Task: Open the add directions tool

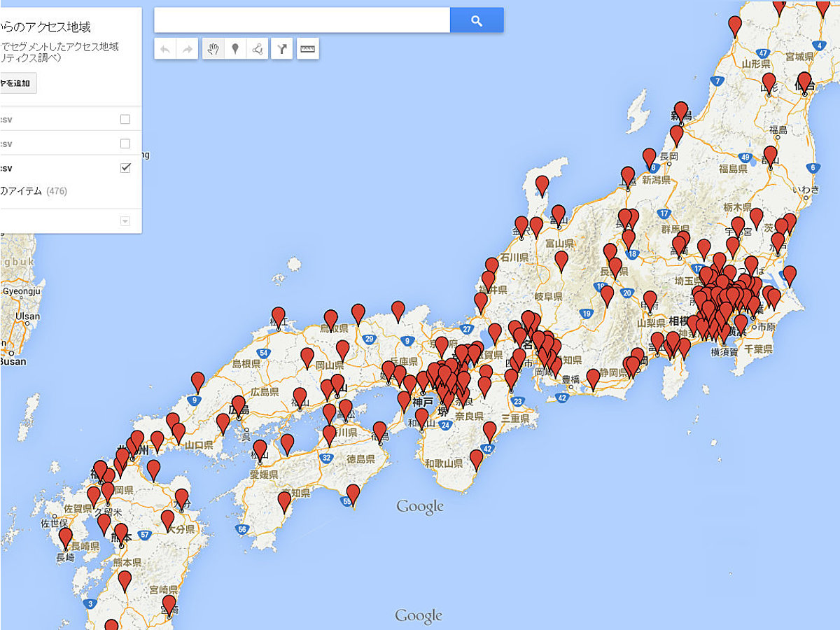Action: pyautogui.click(x=281, y=49)
